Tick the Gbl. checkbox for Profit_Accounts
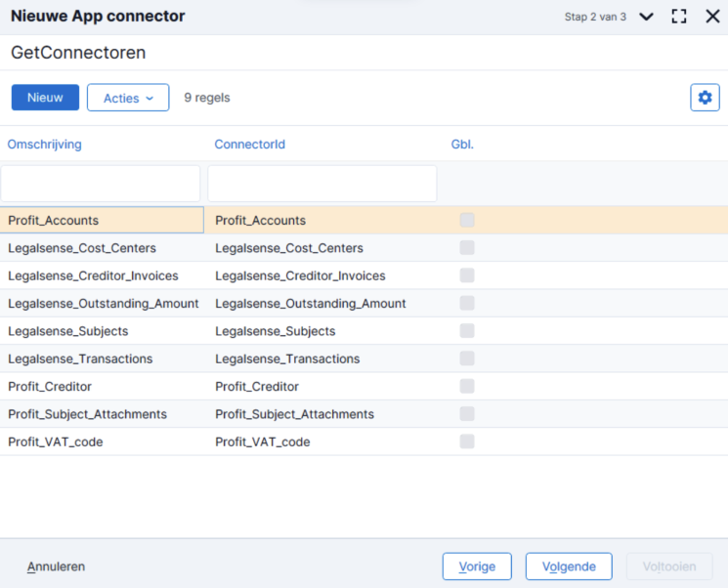The width and height of the screenshot is (728, 588). tap(467, 220)
